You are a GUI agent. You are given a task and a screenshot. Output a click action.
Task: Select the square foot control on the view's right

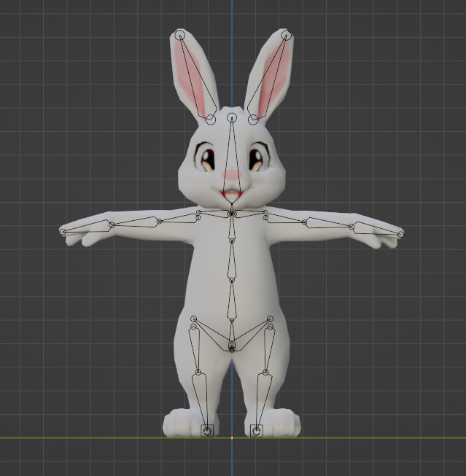[257, 431]
